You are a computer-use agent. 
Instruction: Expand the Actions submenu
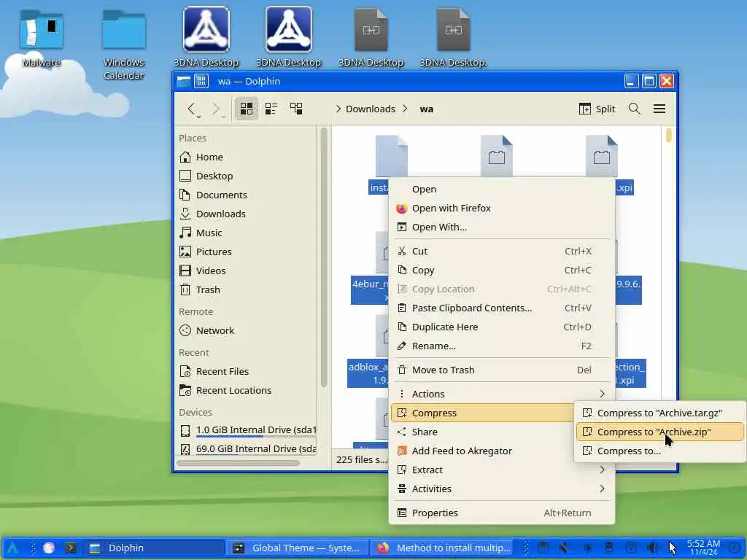coord(501,394)
